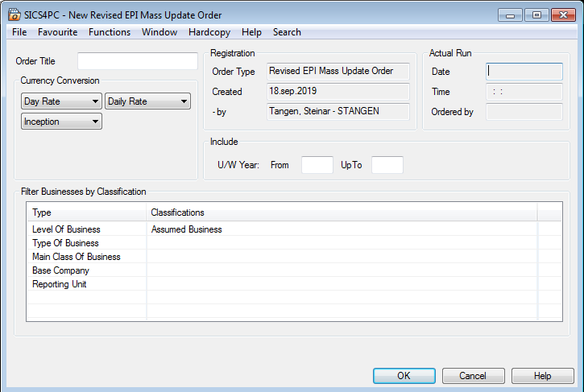584x392 pixels.
Task: Focus the Actual Run Date field
Action: click(x=524, y=72)
